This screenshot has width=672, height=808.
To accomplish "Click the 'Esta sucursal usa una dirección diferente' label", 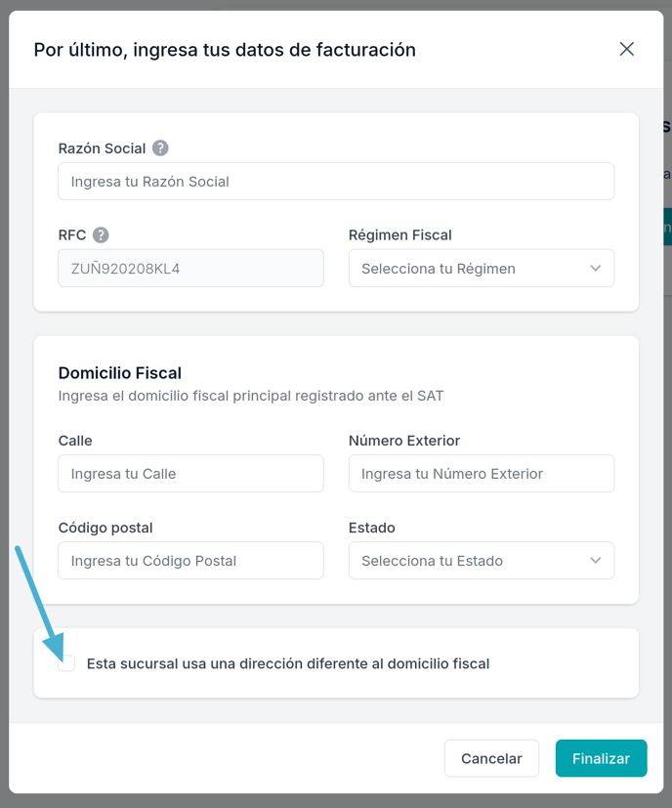I will 288,663.
